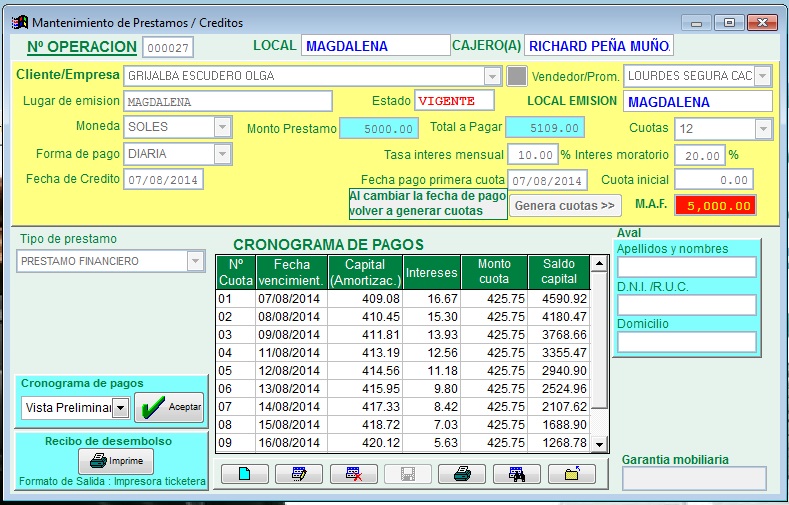Click the edit record icon with pencil
Screen dimensions: 789x505
pos(298,473)
